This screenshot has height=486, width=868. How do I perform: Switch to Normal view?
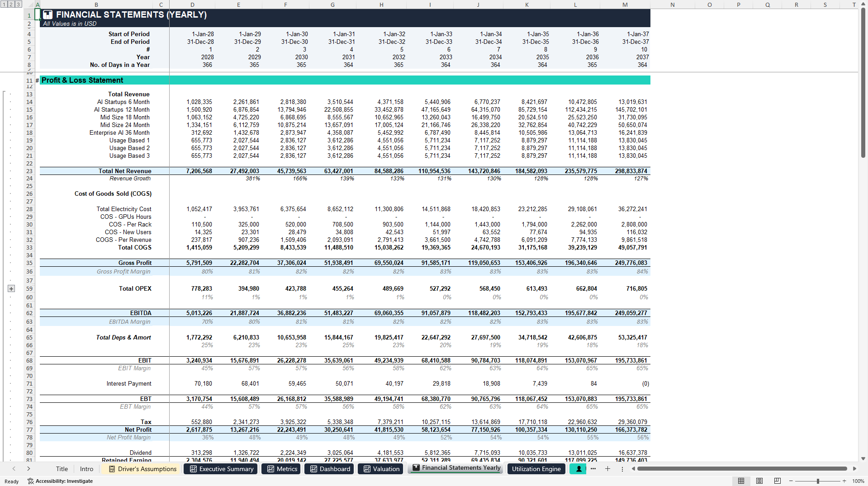coord(741,481)
